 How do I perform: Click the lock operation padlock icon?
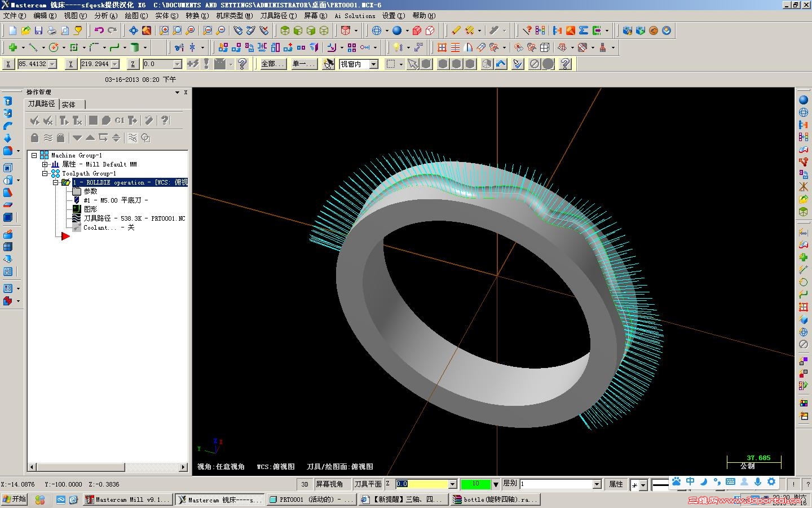coord(34,138)
